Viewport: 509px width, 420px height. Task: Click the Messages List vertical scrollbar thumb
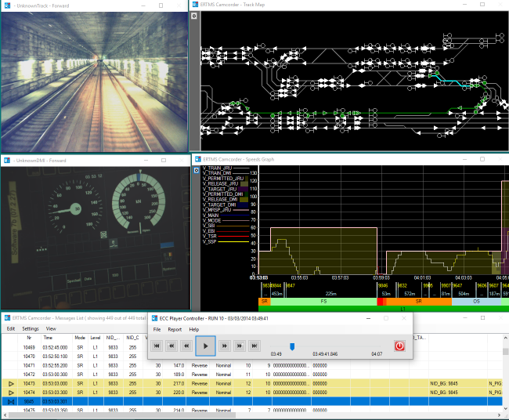[x=505, y=352]
